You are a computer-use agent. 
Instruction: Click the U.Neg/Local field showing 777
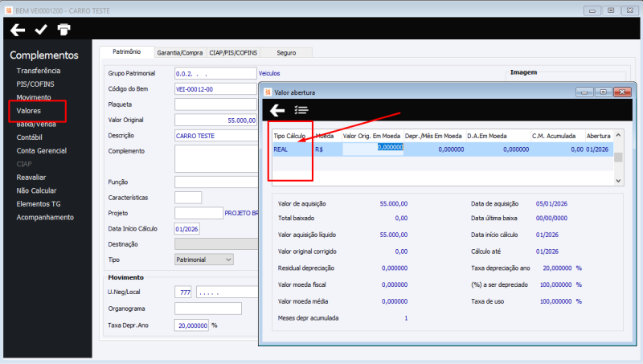[x=183, y=292]
